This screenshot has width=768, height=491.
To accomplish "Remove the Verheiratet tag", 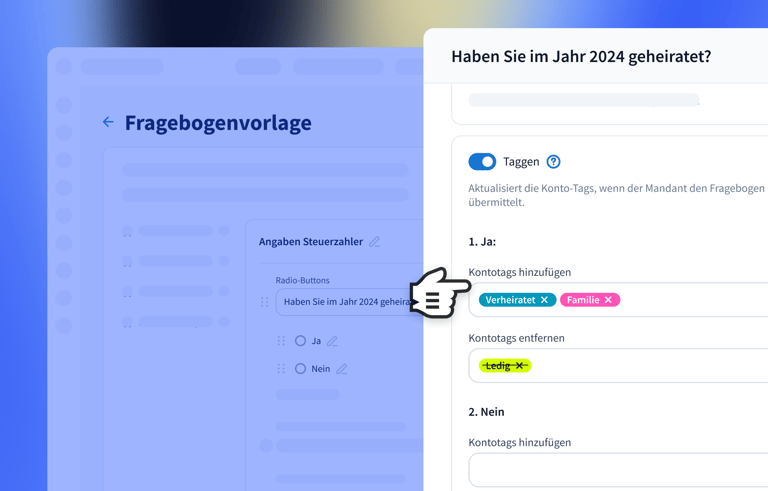I will click(545, 300).
